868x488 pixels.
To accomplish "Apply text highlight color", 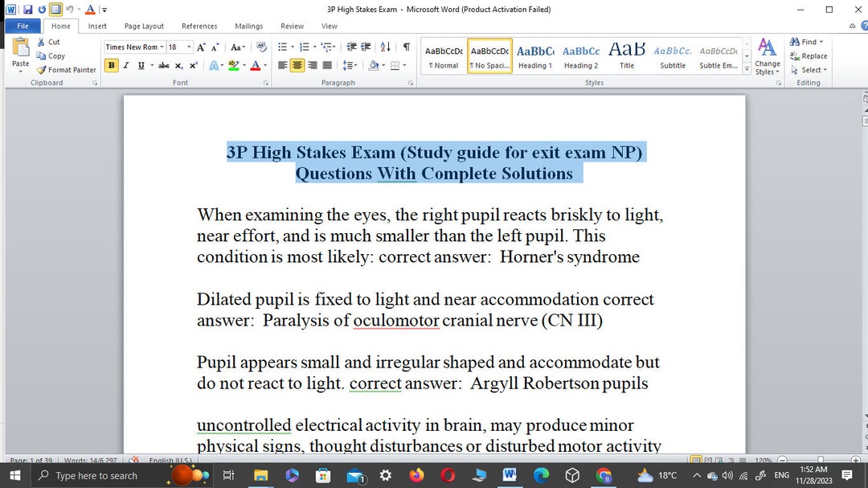I will click(235, 65).
